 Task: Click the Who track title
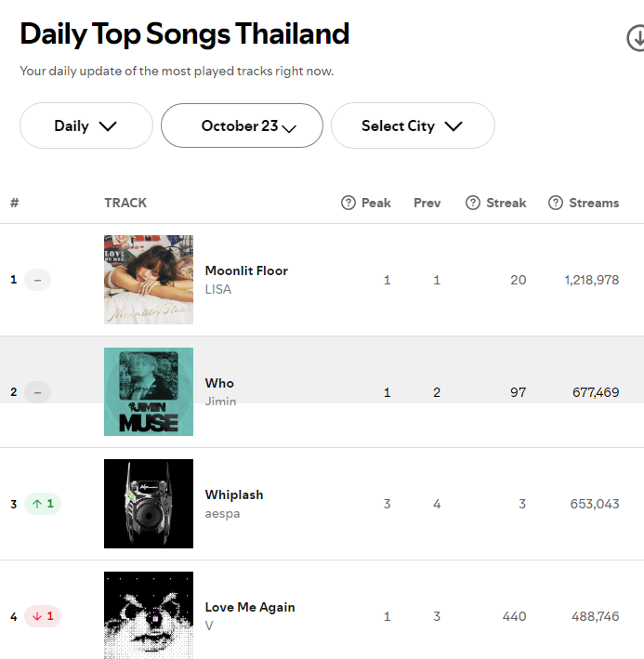click(x=219, y=383)
